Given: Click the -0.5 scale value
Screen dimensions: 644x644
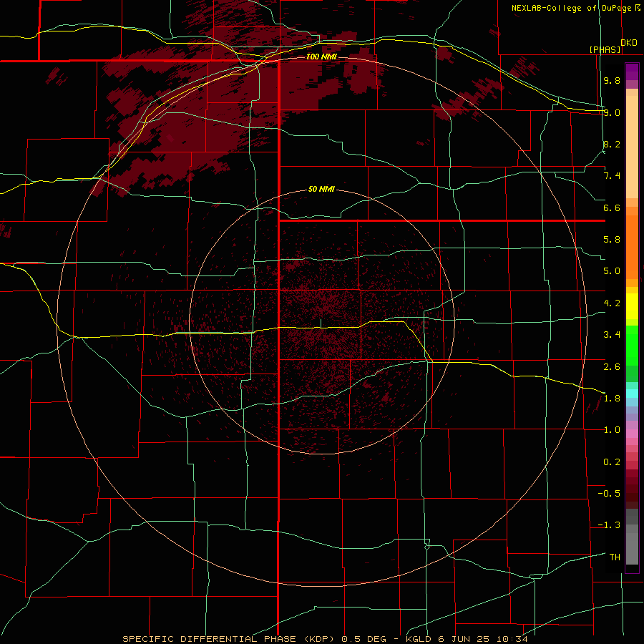Looking at the screenshot, I should 609,494.
